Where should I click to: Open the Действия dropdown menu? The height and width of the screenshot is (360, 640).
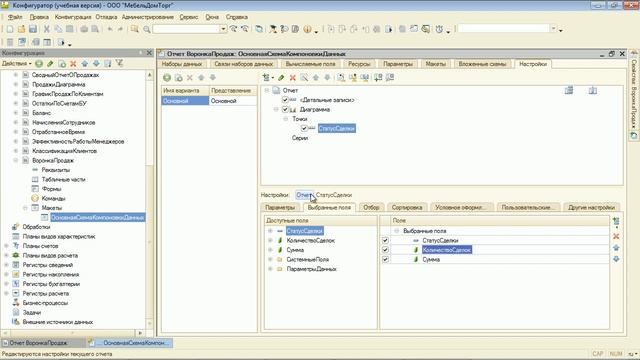pyautogui.click(x=16, y=64)
